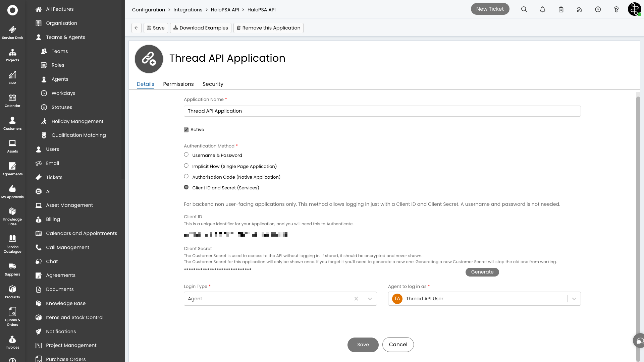The image size is (644, 362).
Task: Open Billing in the sidebar
Action: [x=53, y=219]
